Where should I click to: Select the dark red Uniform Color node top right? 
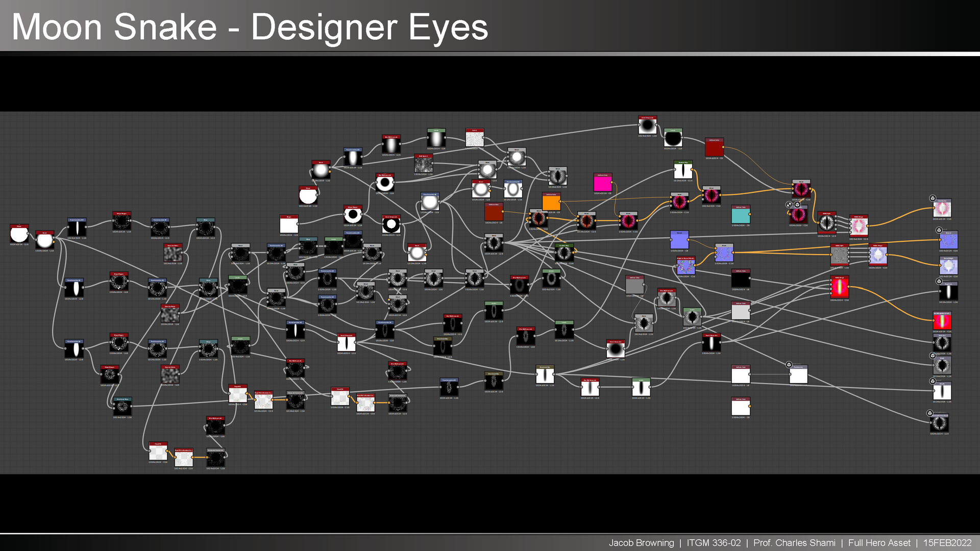(714, 147)
